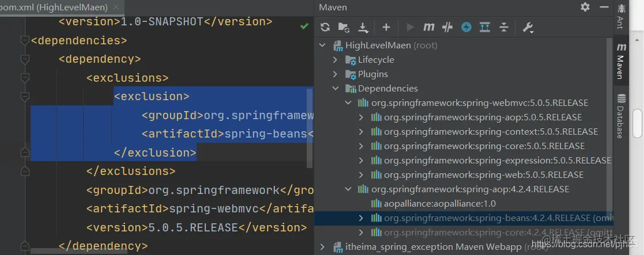Close the pom.xml editor tab
This screenshot has height=255, width=644.
click(116, 7)
